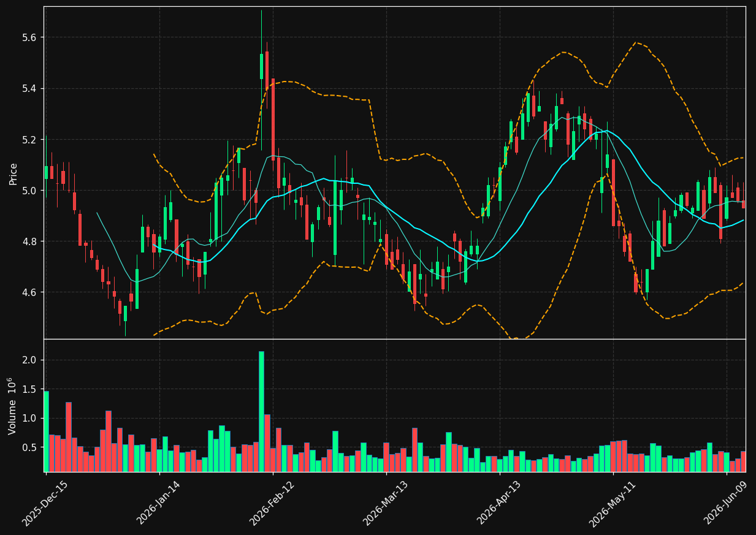Click the 5.2 price axis tick
756x535 pixels.
point(30,140)
